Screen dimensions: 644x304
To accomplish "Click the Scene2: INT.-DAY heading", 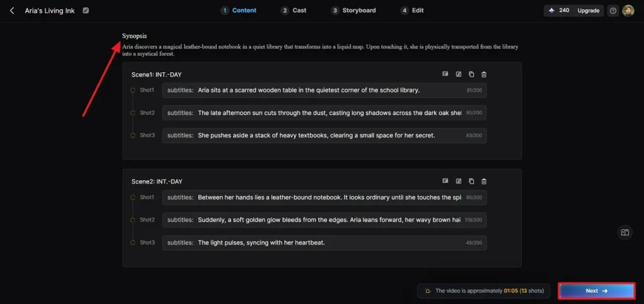I will [x=157, y=182].
